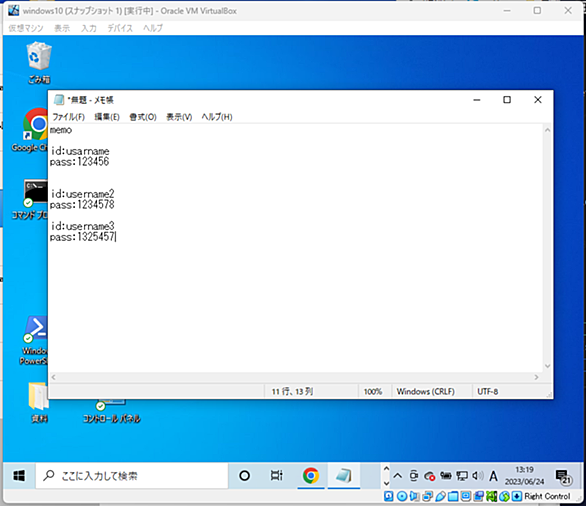
Task: Click the taskbar toolbar scroll down arrow
Action: [386, 483]
